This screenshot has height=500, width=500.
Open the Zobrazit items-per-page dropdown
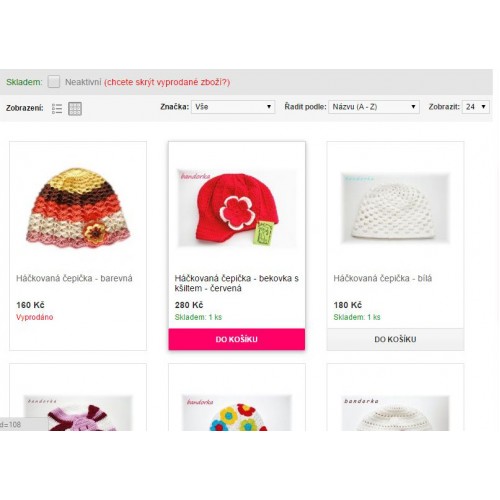(476, 107)
